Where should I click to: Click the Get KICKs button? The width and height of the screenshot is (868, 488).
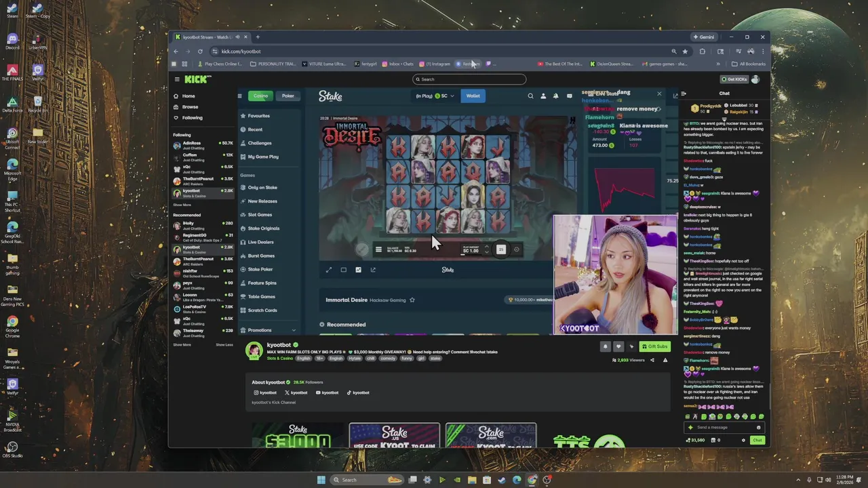[734, 79]
